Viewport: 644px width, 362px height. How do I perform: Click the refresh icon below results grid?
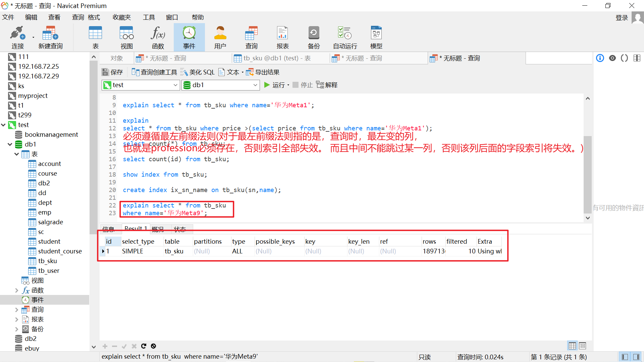[144, 346]
